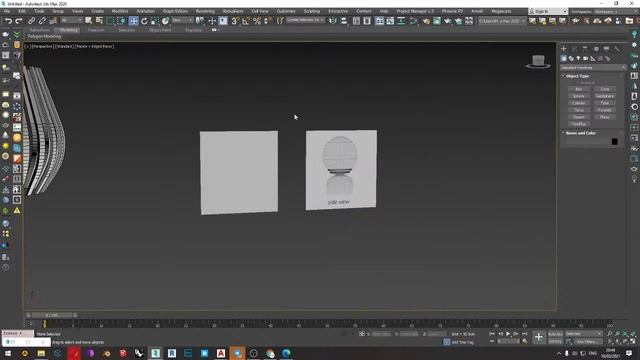Click the Plane primitive button
Image resolution: width=640 pixels, height=360 pixels.
pos(604,117)
